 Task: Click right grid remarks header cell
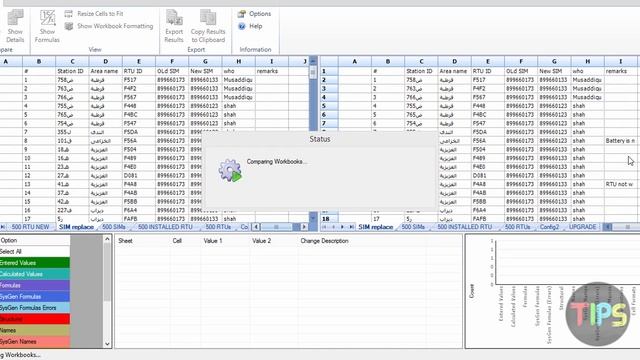point(620,71)
